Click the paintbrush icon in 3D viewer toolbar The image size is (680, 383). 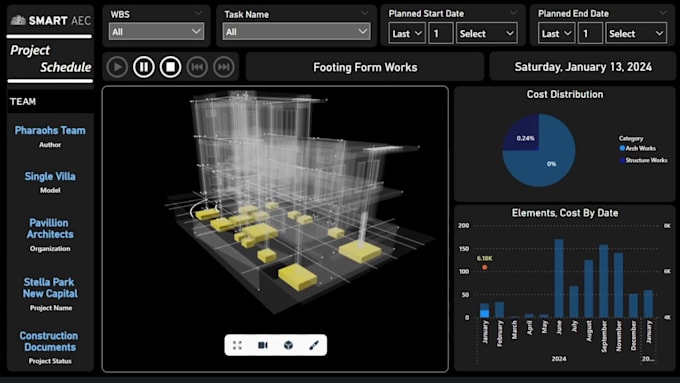click(x=314, y=345)
